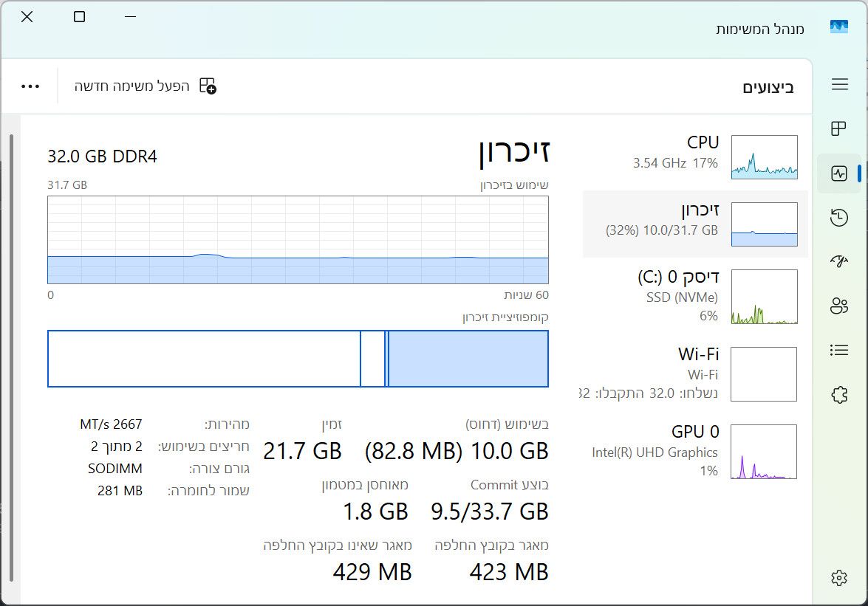Screen dimensions: 868x606
Task: Click the disk mini graph thumbnail
Action: [x=764, y=297]
